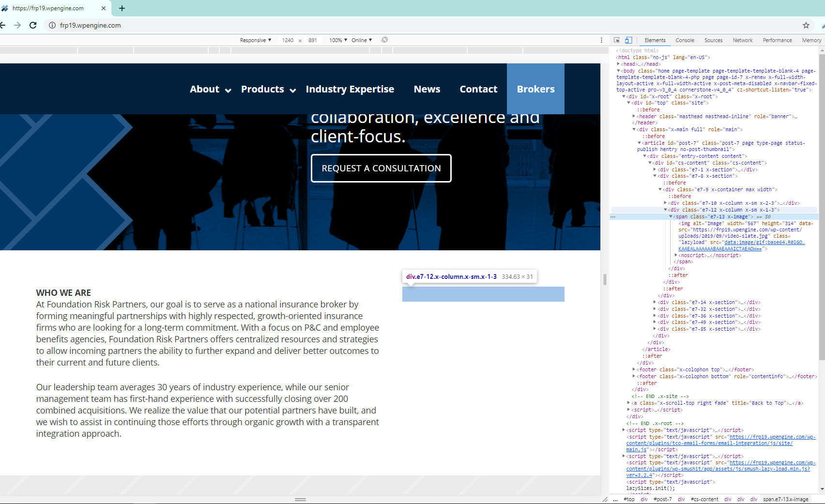Open the data:image/gif base64 src link
The width and height of the screenshot is (825, 504).
[742, 245]
